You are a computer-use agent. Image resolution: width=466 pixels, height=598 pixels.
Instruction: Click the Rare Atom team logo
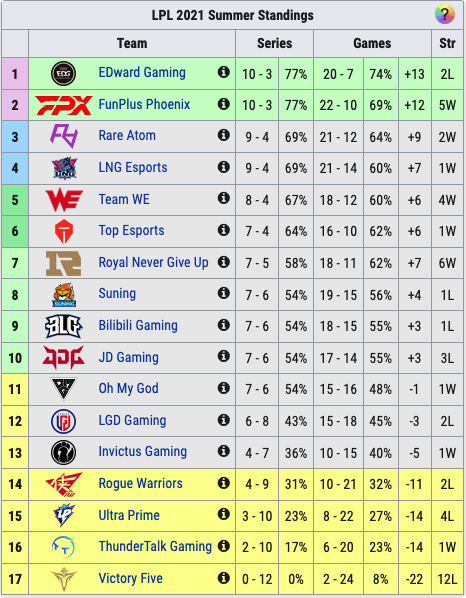[64, 136]
